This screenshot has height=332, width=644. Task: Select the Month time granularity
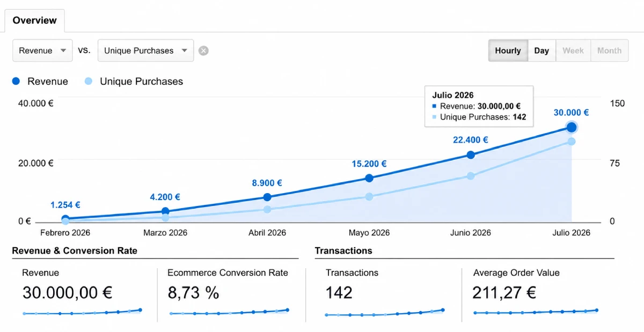click(x=609, y=50)
